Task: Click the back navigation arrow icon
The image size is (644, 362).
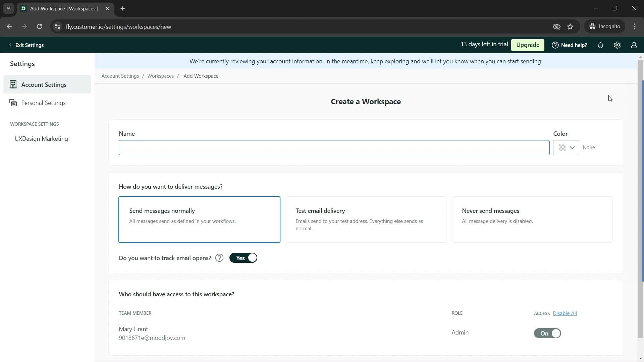Action: click(9, 26)
